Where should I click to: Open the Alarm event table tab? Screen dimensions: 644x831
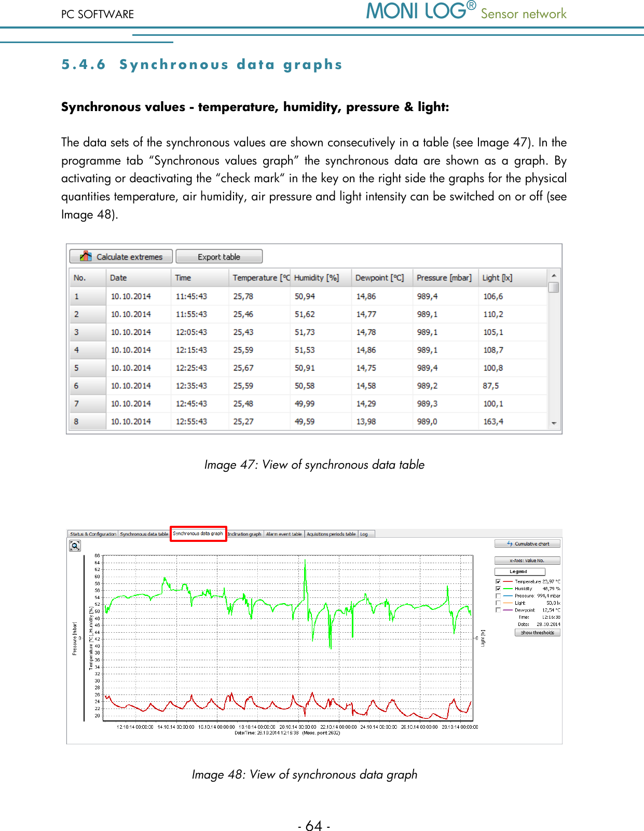click(284, 534)
